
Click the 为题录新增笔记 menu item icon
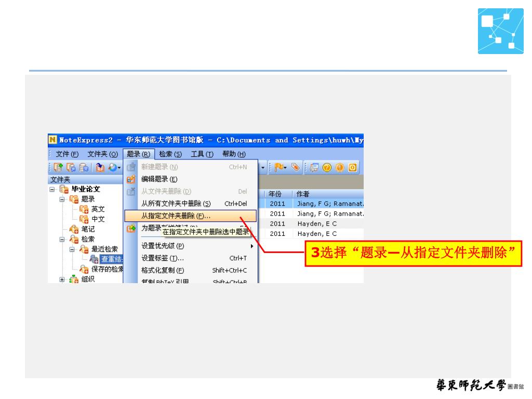pos(131,229)
